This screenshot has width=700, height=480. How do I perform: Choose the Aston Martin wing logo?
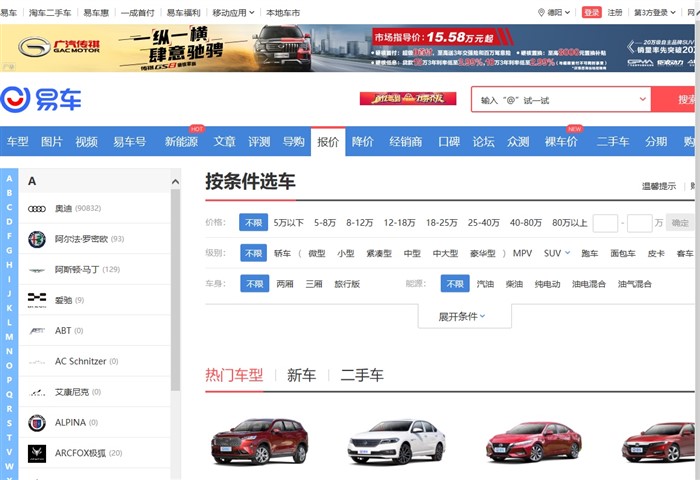point(37,270)
